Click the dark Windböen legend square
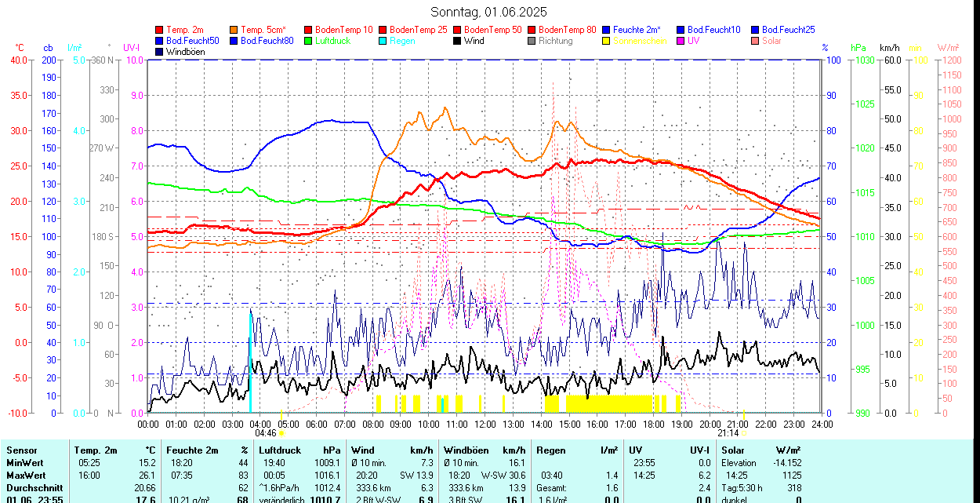 pos(160,52)
